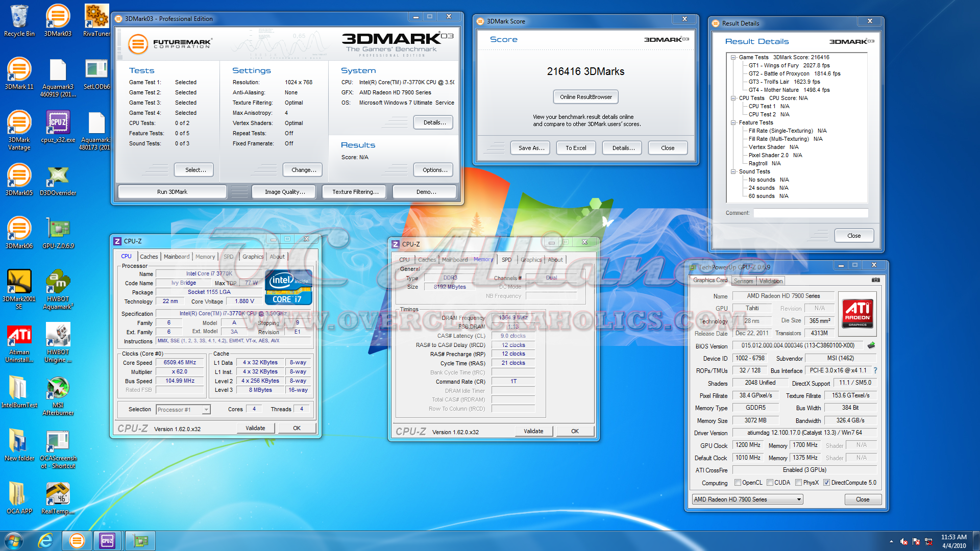980x551 pixels.
Task: Open the 3DMark2001 SE desktop icon
Action: (x=19, y=289)
